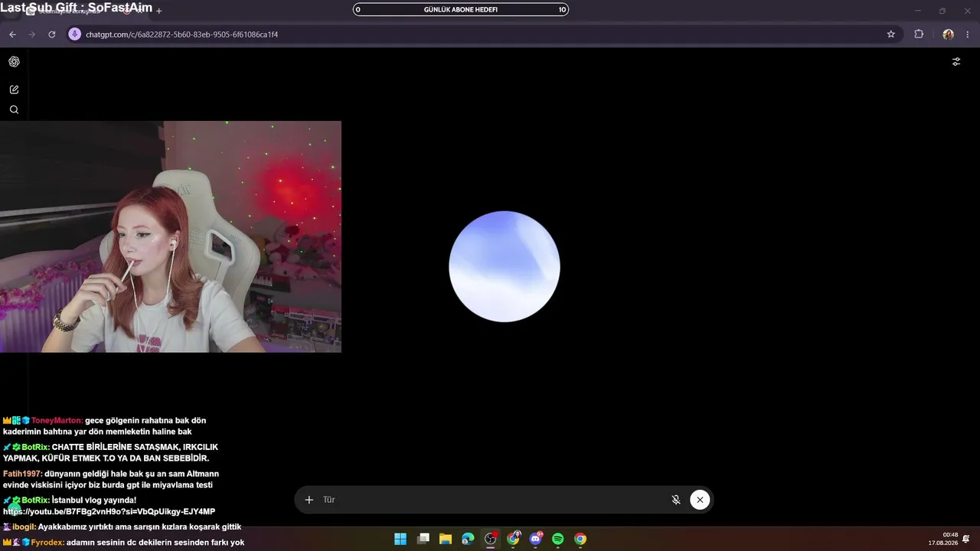
Task: Open Discord from the taskbar
Action: (x=536, y=539)
